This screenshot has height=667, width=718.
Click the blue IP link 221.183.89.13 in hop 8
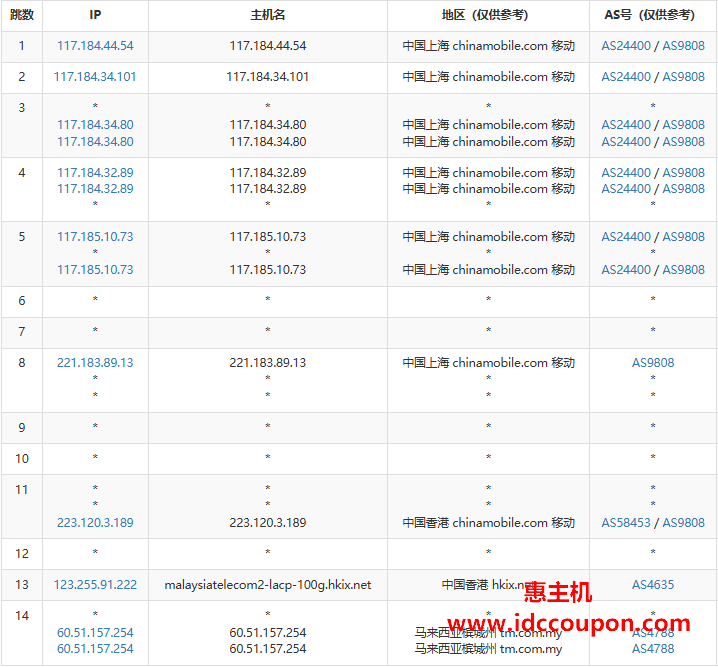95,363
